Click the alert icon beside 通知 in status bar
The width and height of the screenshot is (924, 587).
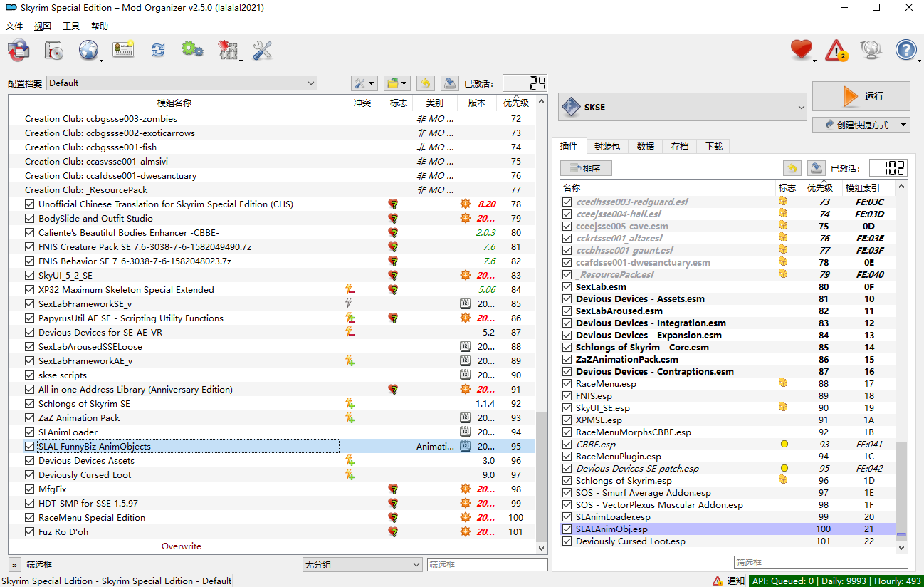coord(718,581)
